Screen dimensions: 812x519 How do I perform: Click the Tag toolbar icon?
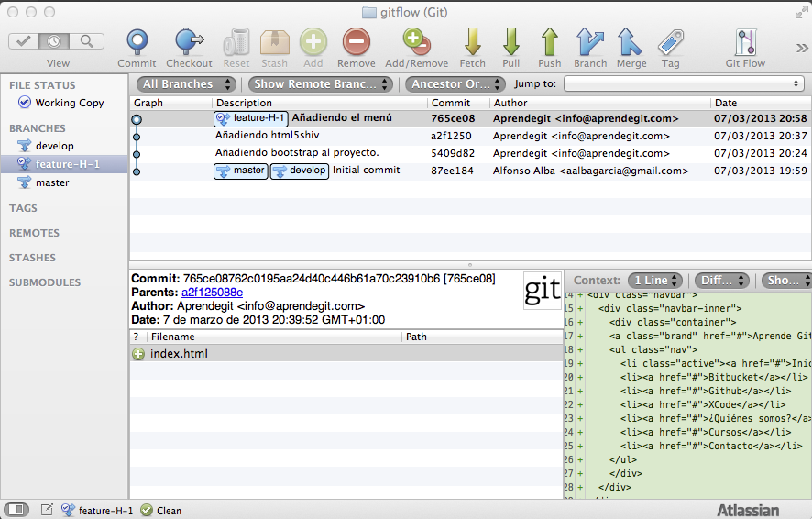point(670,42)
